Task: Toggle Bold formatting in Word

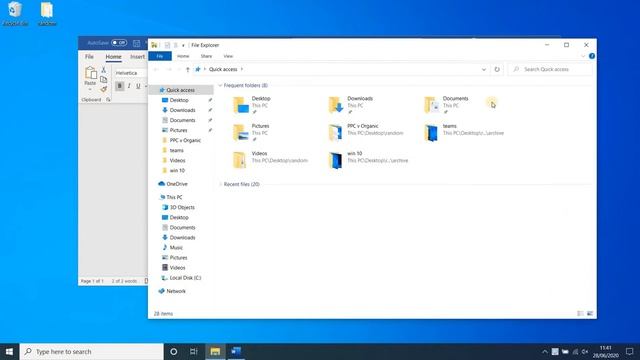Action: tap(120, 86)
